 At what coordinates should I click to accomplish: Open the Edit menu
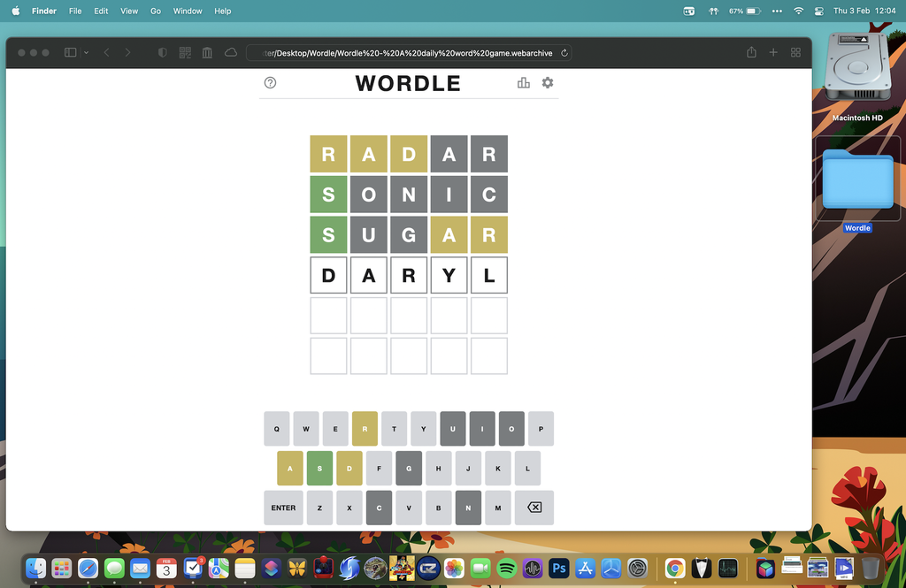101,11
